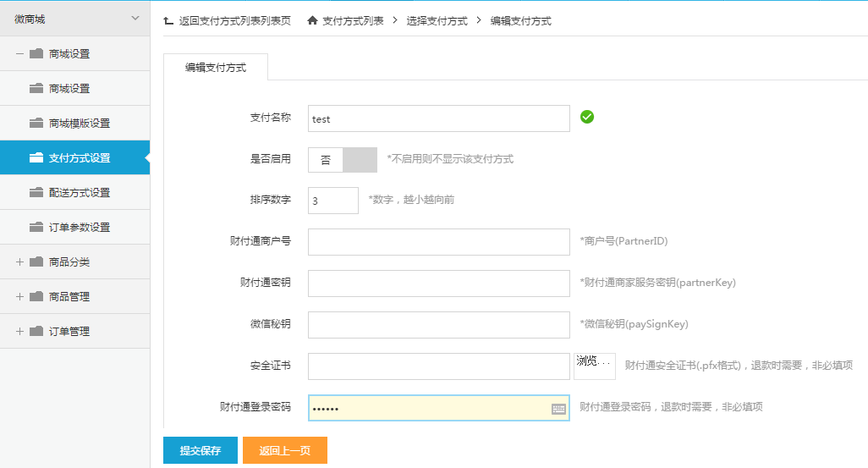Select the 编辑支付方式 tab
The height and width of the screenshot is (468, 868).
click(216, 68)
